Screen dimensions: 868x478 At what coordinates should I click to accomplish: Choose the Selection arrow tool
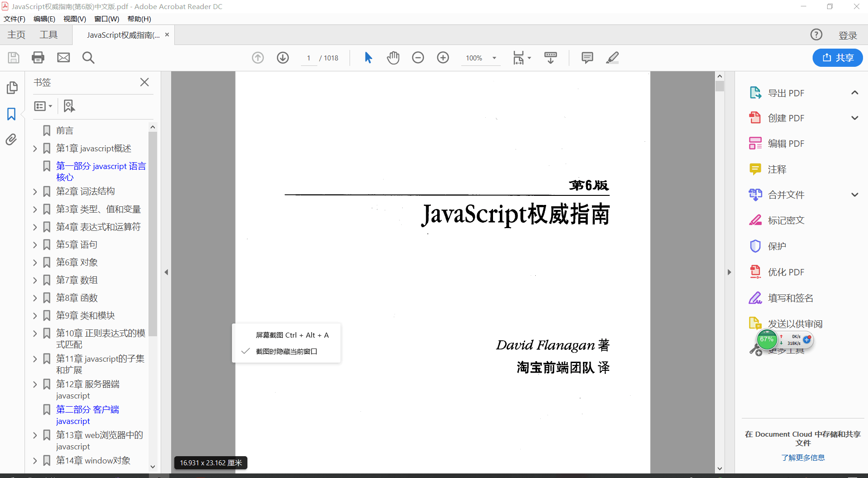[368, 58]
